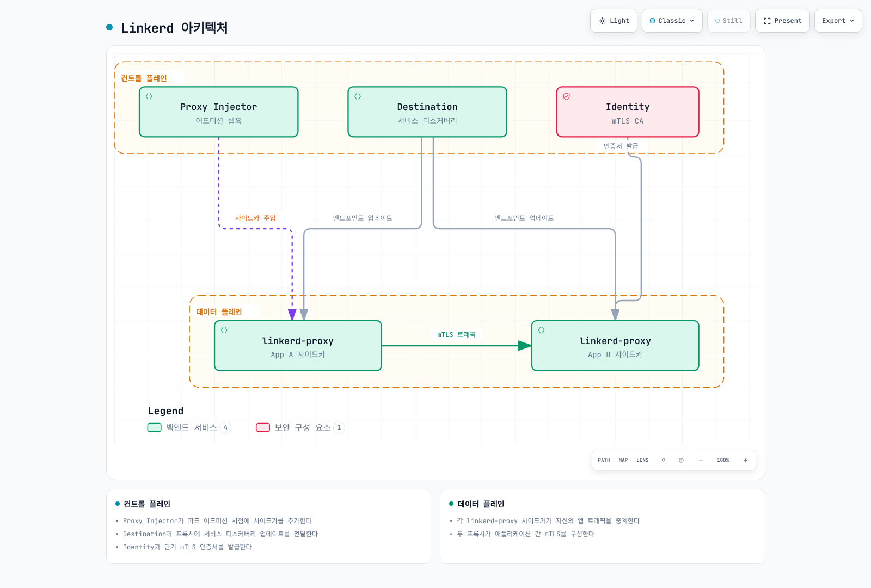Click the shield icon on Identity node
871x588 pixels.
567,96
